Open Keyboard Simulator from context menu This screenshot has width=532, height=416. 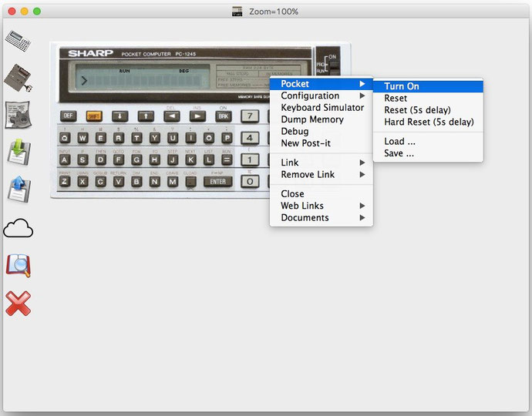pos(322,108)
